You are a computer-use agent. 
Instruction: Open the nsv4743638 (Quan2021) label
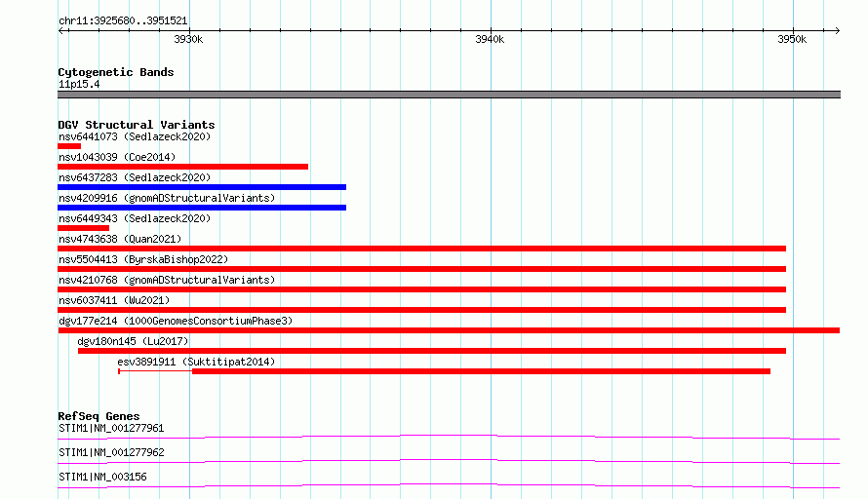120,239
